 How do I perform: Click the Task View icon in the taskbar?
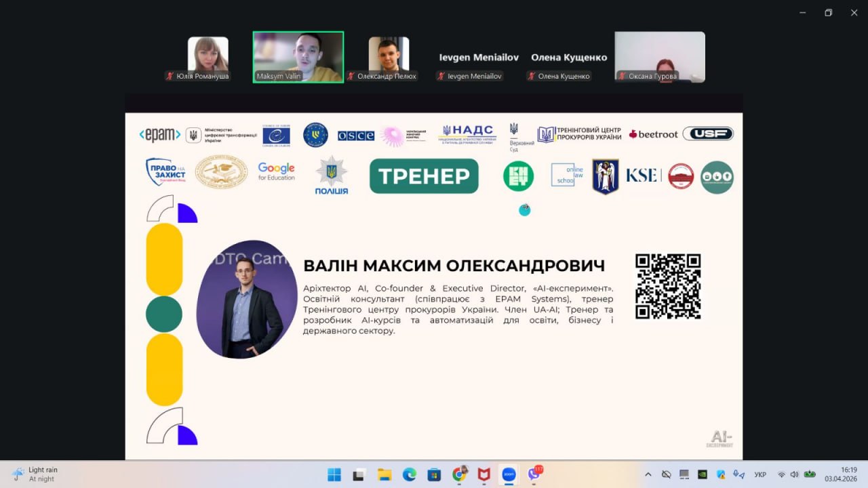tap(359, 474)
